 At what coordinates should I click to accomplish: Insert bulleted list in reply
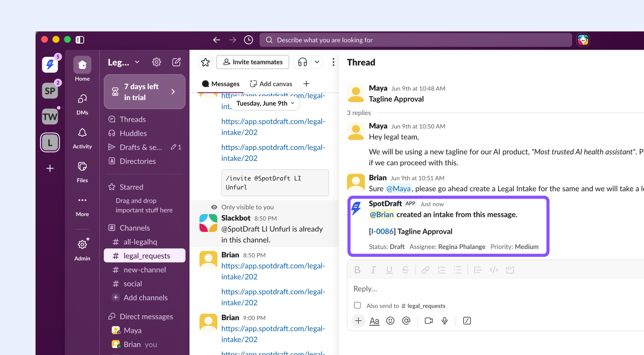[x=458, y=270]
